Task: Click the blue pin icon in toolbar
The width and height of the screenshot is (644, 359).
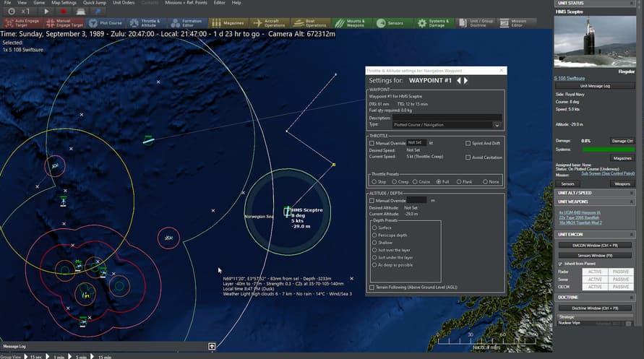Action: 98,12
